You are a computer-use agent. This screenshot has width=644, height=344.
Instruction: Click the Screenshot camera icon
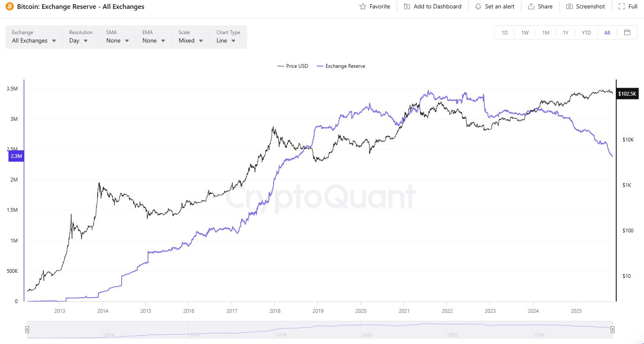569,6
